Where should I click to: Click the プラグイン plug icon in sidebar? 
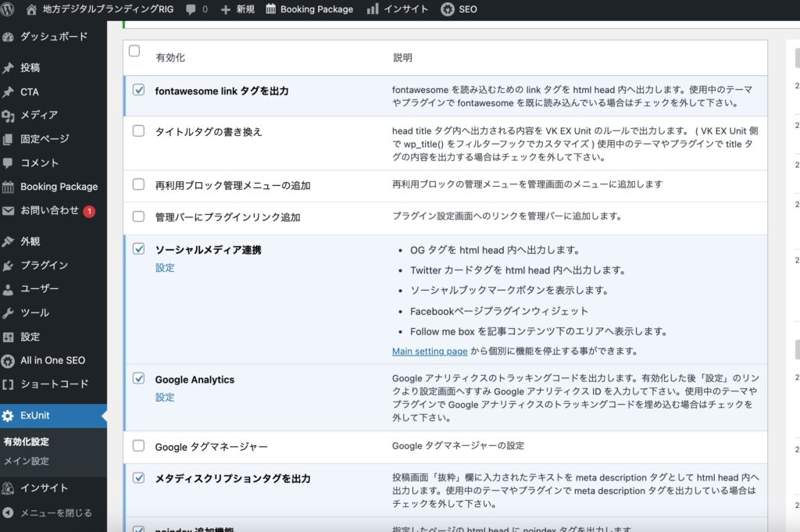9,266
